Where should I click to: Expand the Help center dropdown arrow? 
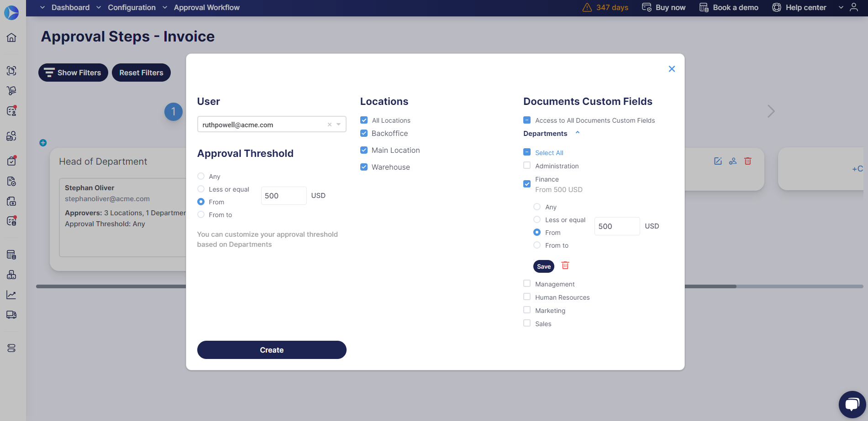[841, 7]
